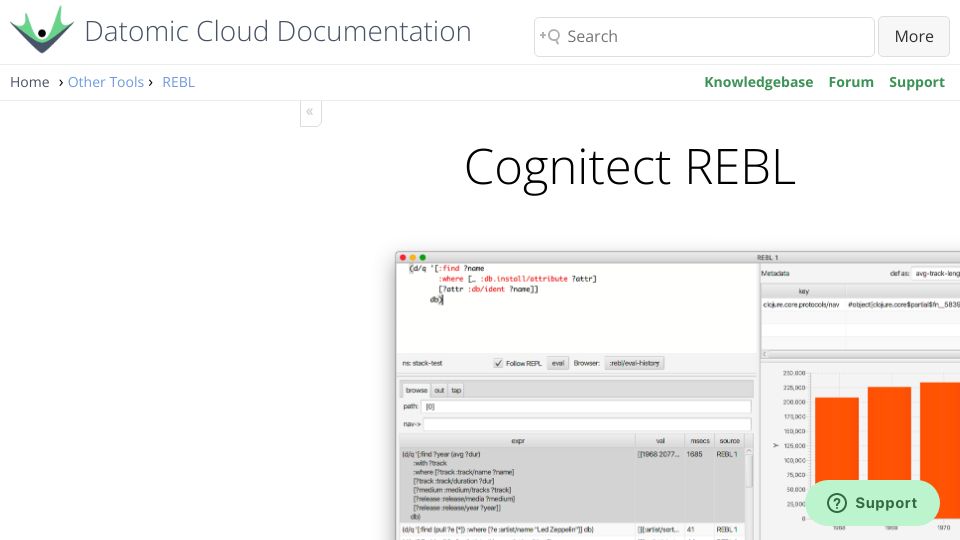The height and width of the screenshot is (540, 960).
Task: Open the More button menu
Action: coord(913,37)
